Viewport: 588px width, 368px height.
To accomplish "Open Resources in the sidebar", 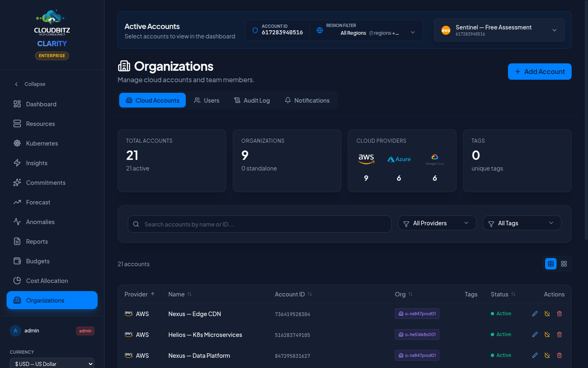I will [52, 123].
